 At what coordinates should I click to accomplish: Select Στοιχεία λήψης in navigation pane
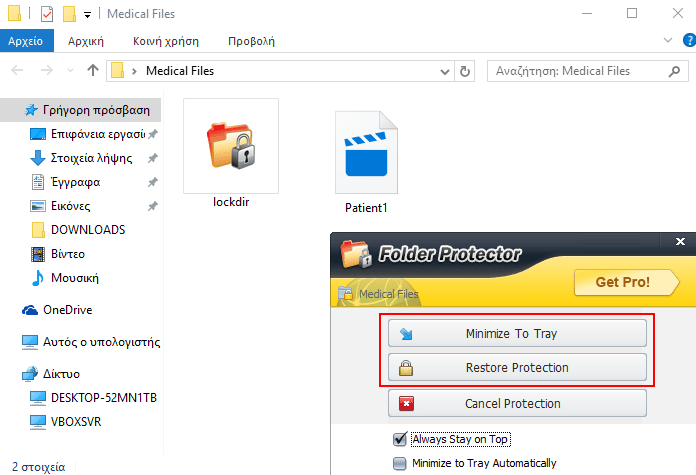88,158
